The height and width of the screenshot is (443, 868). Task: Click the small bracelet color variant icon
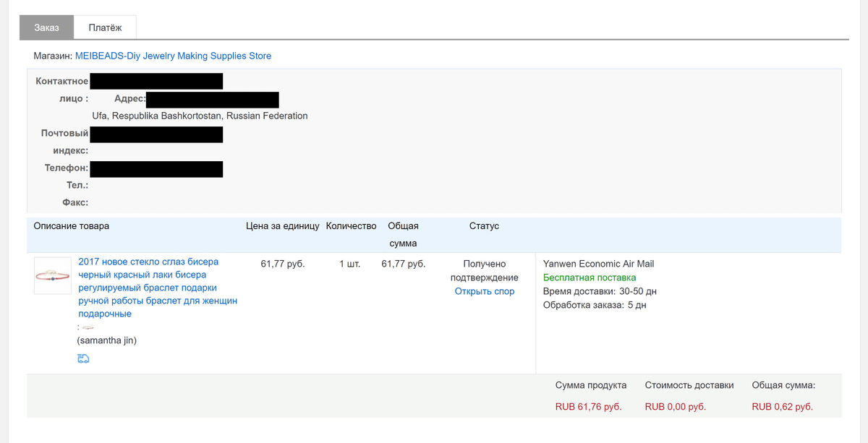[x=88, y=327]
